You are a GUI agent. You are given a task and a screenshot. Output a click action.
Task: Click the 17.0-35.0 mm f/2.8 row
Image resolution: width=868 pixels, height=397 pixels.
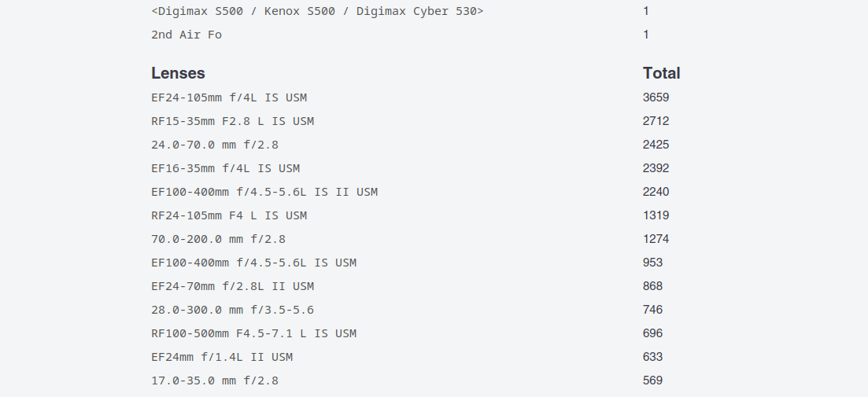click(x=215, y=380)
